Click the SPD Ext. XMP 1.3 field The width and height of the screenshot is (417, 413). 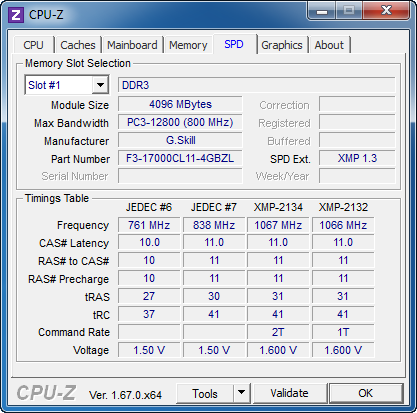[357, 158]
